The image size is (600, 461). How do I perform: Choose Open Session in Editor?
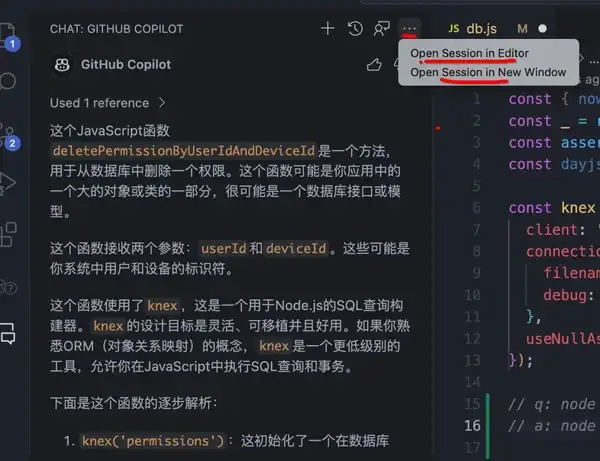point(469,53)
